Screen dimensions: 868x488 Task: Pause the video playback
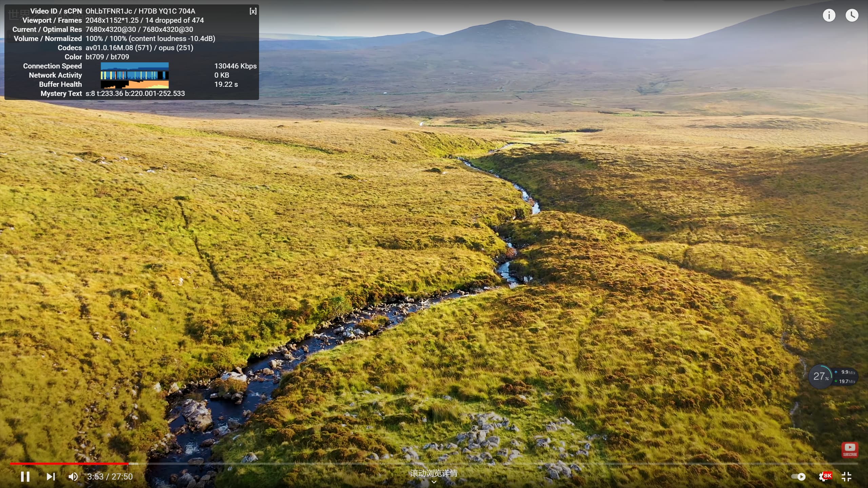[x=25, y=476]
